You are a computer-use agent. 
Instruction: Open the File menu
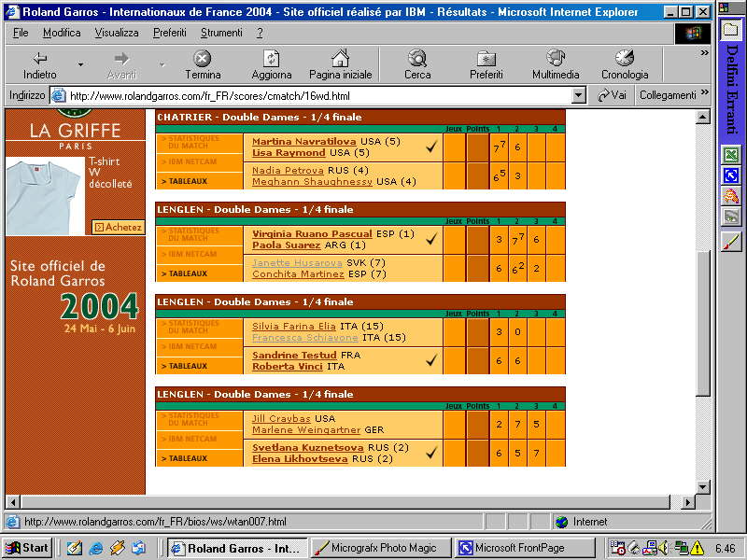pyautogui.click(x=21, y=33)
